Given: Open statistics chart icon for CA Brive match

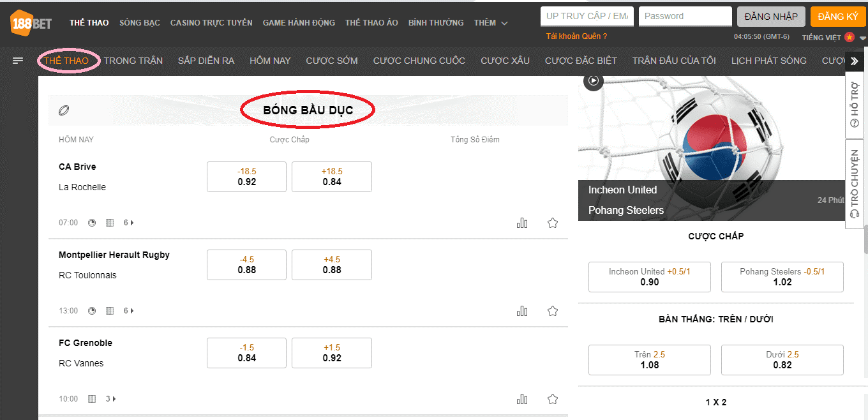Looking at the screenshot, I should click(x=522, y=223).
